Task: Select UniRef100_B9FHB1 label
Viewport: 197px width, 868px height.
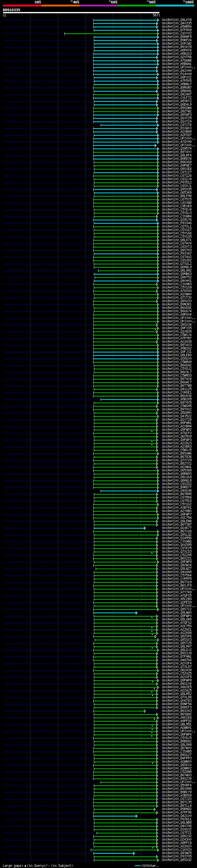Action: click(176, 422)
